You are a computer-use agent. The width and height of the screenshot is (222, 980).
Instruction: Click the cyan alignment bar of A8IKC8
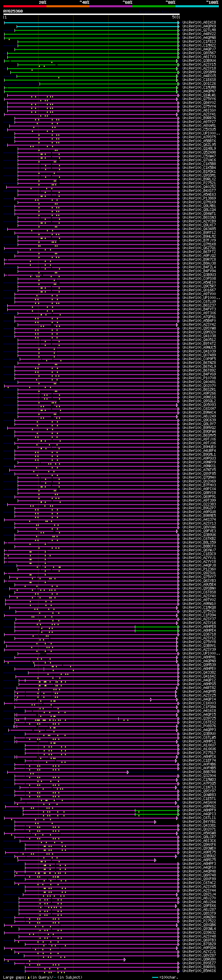pyautogui.click(x=92, y=23)
